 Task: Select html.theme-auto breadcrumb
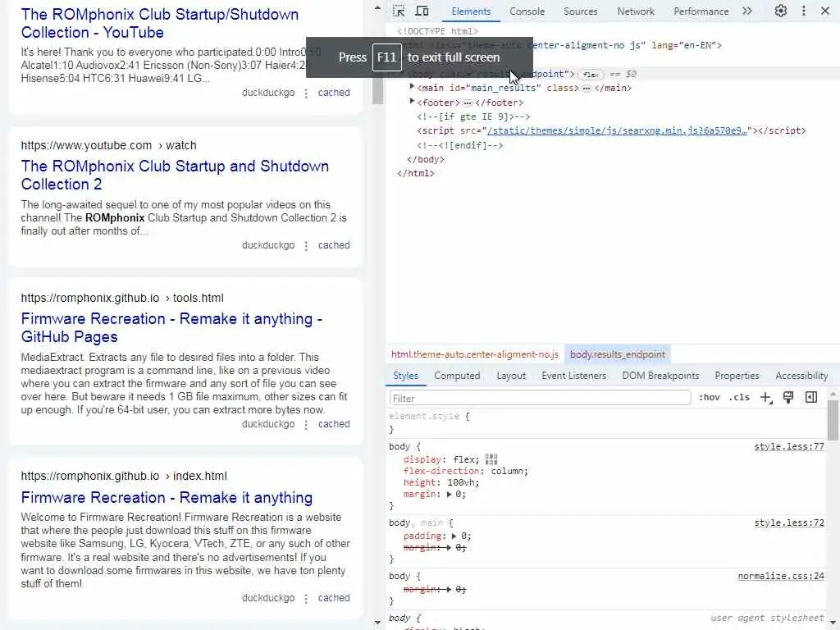click(x=474, y=354)
